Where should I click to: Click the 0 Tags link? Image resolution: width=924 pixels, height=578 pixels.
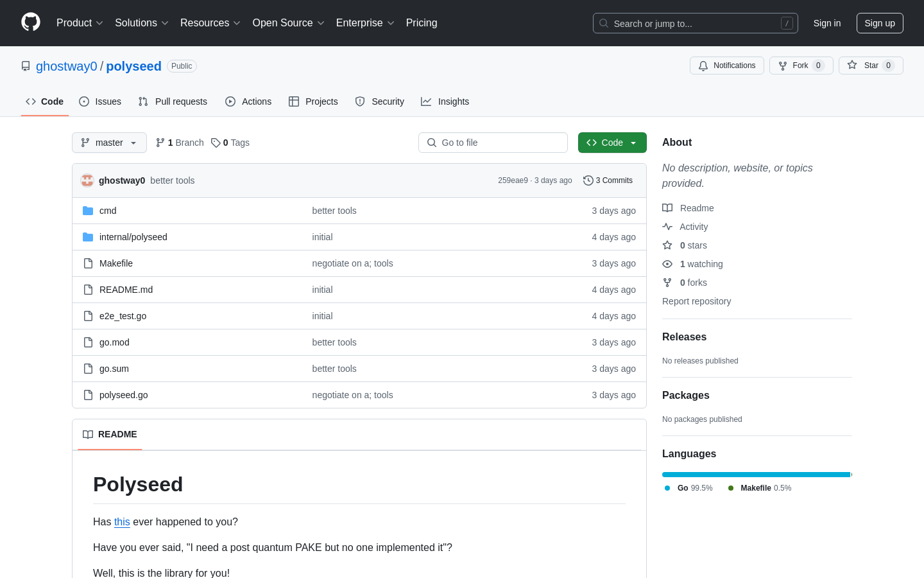(230, 143)
